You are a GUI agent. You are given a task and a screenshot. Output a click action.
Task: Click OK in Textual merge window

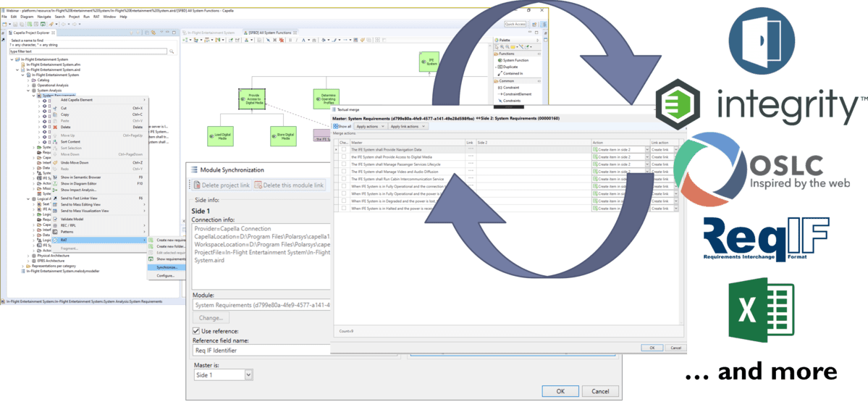(652, 348)
